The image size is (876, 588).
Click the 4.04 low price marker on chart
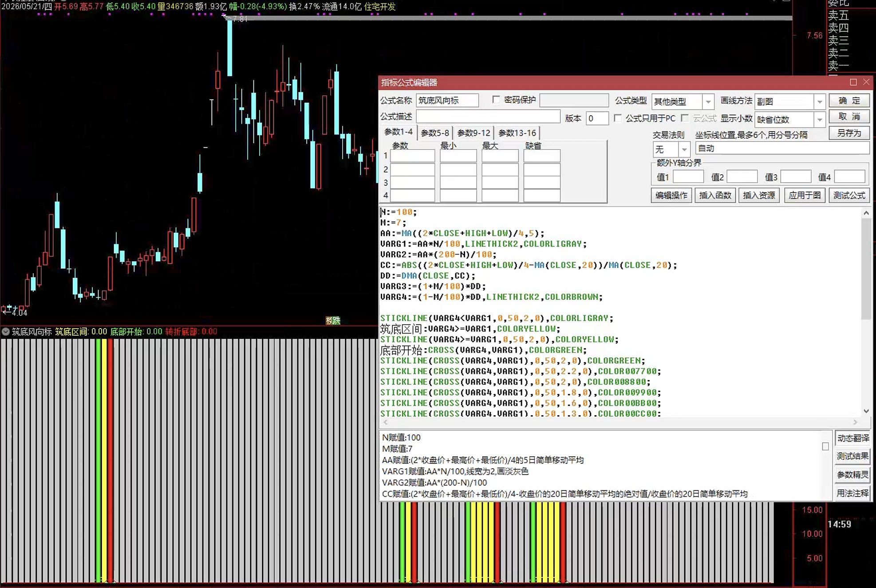(20, 313)
